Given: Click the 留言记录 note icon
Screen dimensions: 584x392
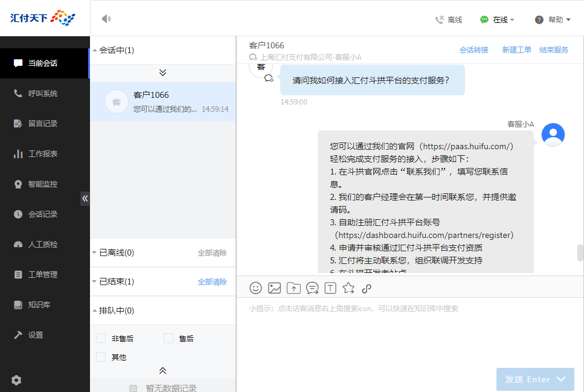Looking at the screenshot, I should pos(18,123).
